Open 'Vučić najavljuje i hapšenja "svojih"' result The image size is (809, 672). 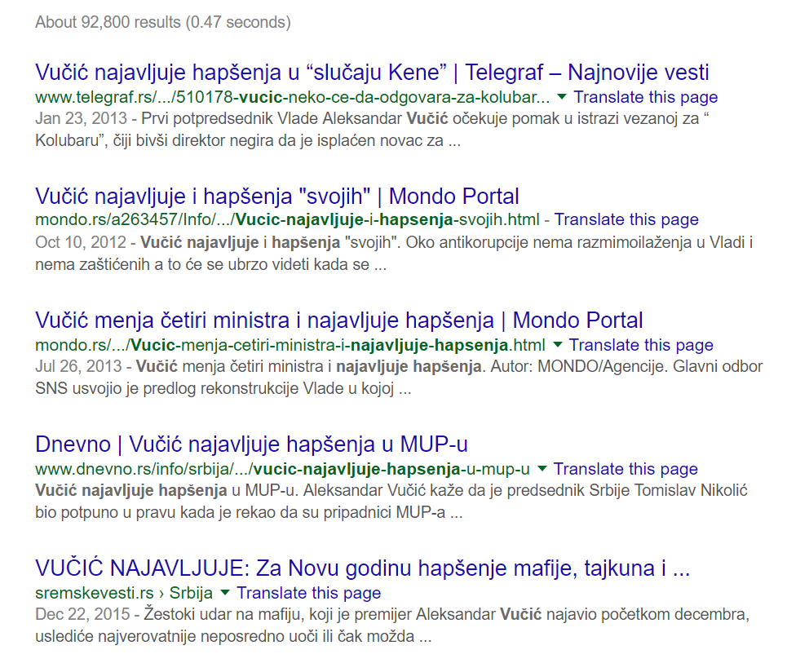click(x=277, y=197)
